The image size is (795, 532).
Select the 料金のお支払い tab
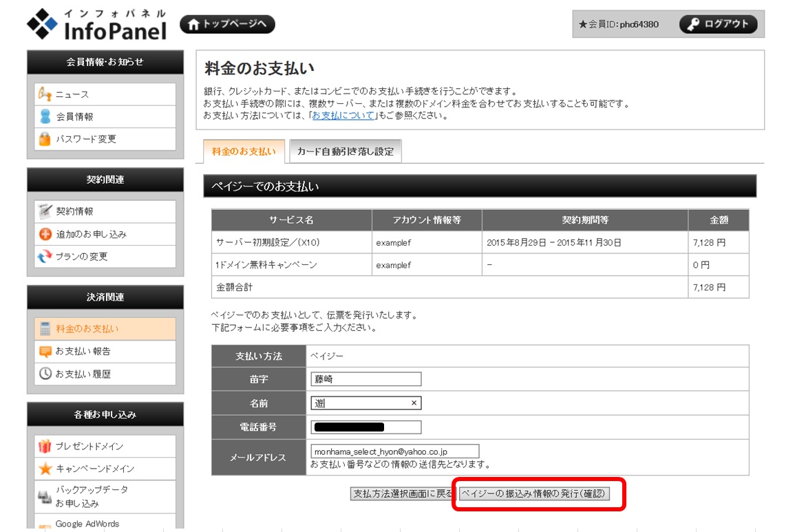(x=244, y=151)
